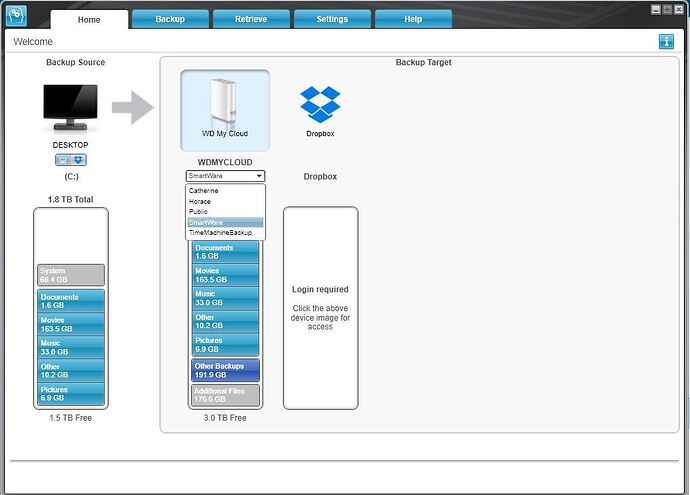Click WDMYCLOUD Documents 1.6 GB bar

tap(225, 252)
